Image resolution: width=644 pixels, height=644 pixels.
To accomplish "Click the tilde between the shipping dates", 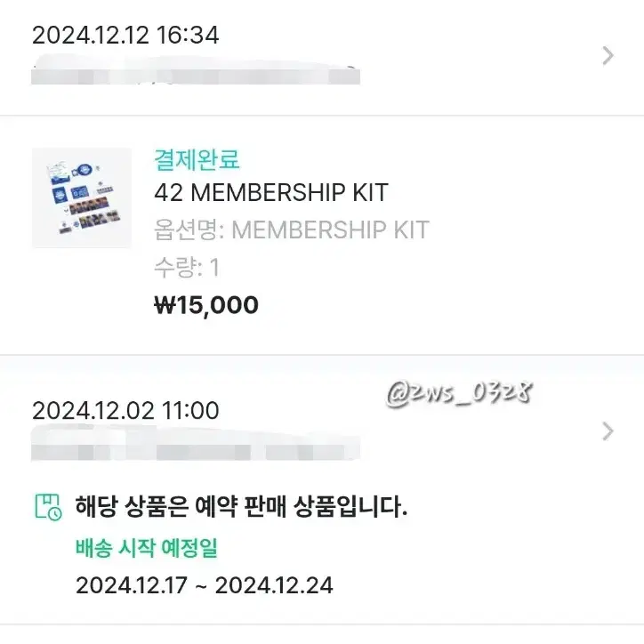I will [x=201, y=586].
